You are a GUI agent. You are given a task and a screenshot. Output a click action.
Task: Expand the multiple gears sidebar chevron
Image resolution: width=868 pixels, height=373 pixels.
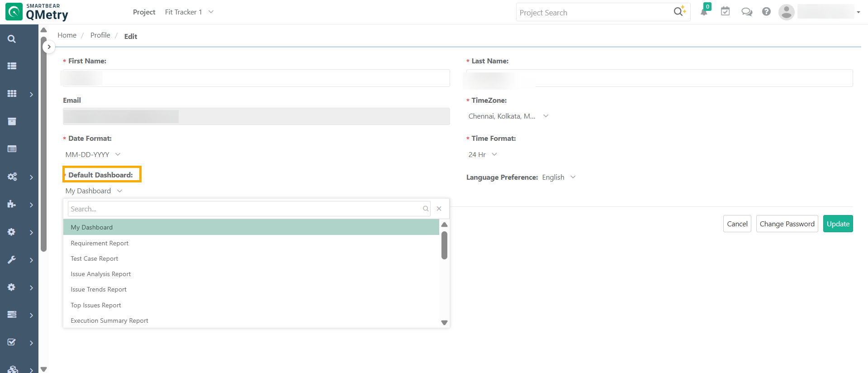coord(31,177)
